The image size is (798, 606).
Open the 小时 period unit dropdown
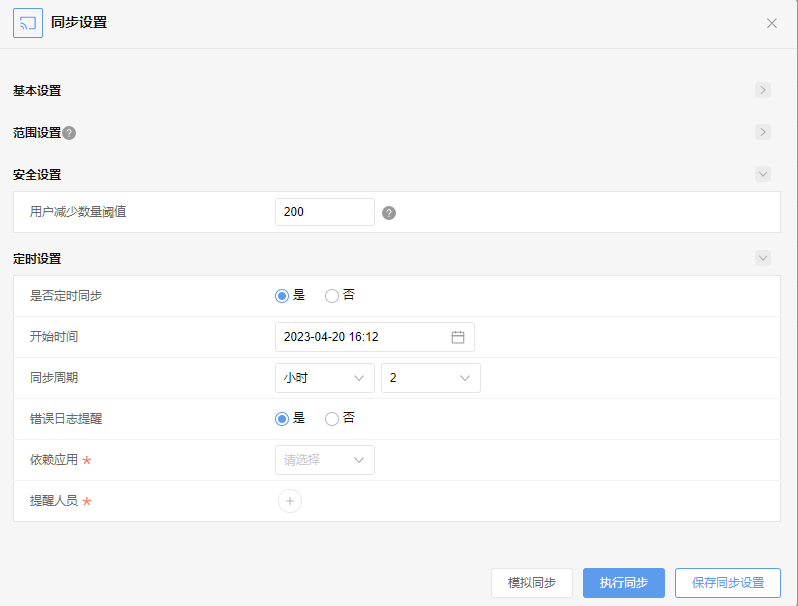click(x=325, y=378)
